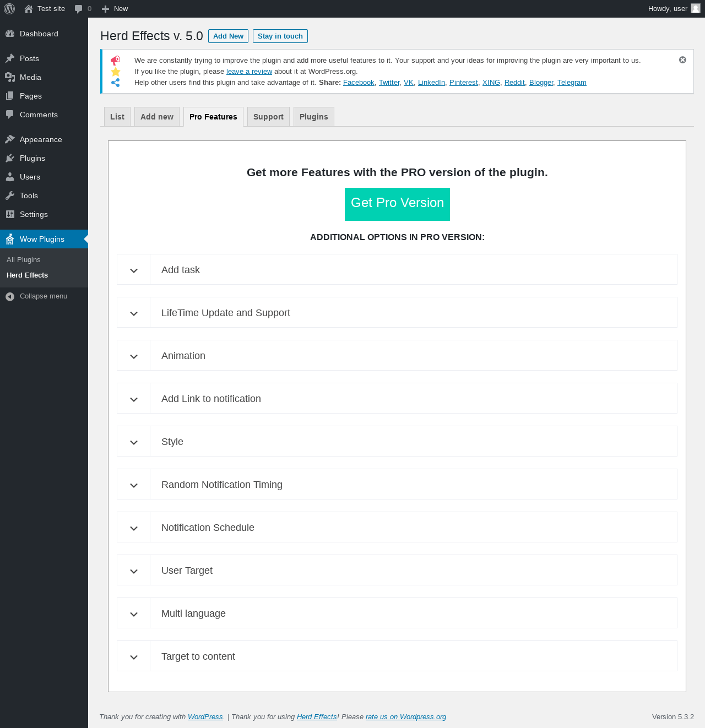The width and height of the screenshot is (705, 728).
Task: Click the megaphone icon in notice
Action: pos(116,61)
